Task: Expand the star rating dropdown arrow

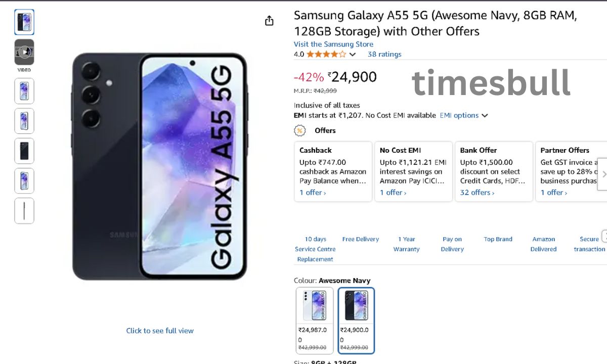Action: point(353,55)
